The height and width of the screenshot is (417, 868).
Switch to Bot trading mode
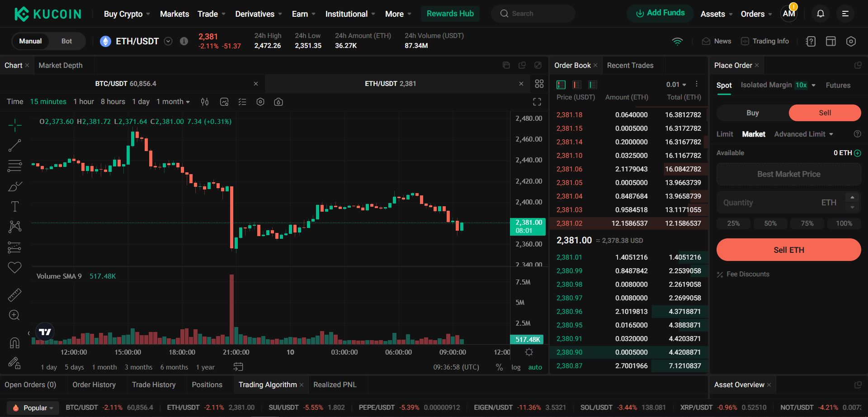click(66, 41)
